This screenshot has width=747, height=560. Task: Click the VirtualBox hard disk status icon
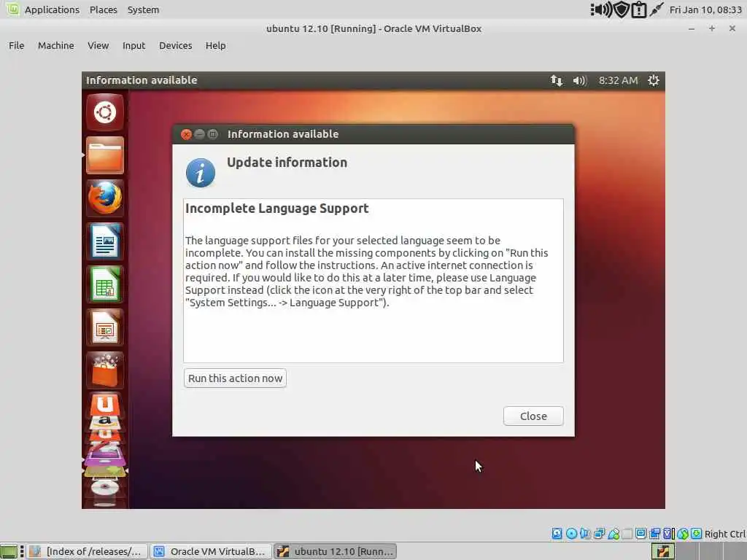557,534
